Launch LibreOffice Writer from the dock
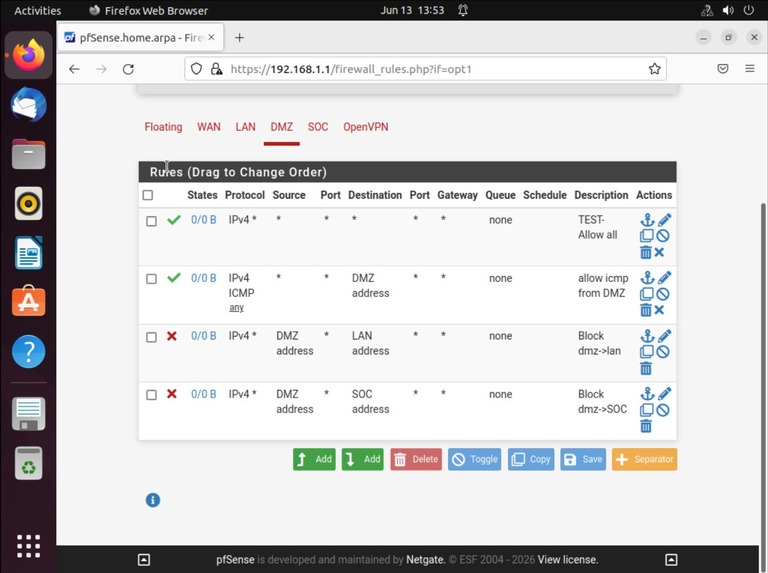The image size is (768, 573). [28, 253]
